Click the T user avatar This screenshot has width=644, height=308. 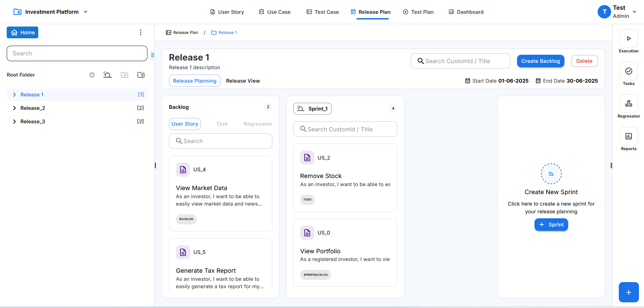click(x=604, y=12)
